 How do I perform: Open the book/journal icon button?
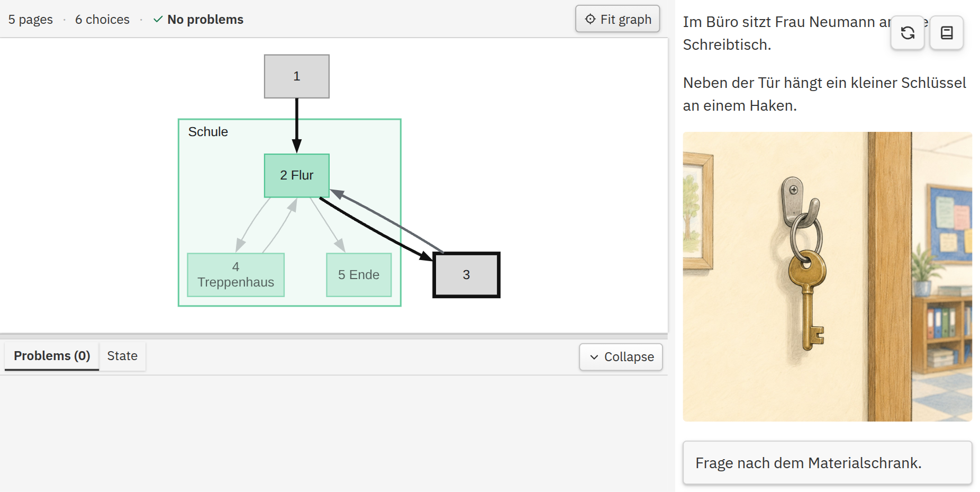tap(947, 33)
